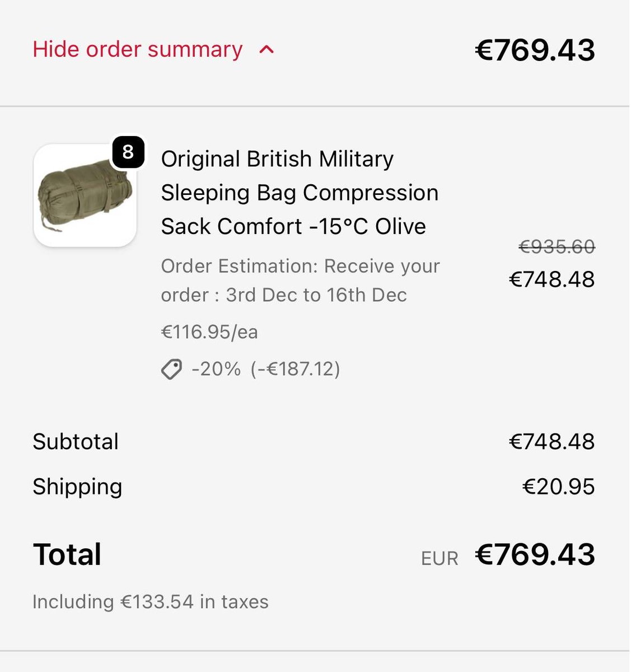Click the bottom total amount €769.43
The height and width of the screenshot is (672, 631).
coord(535,554)
